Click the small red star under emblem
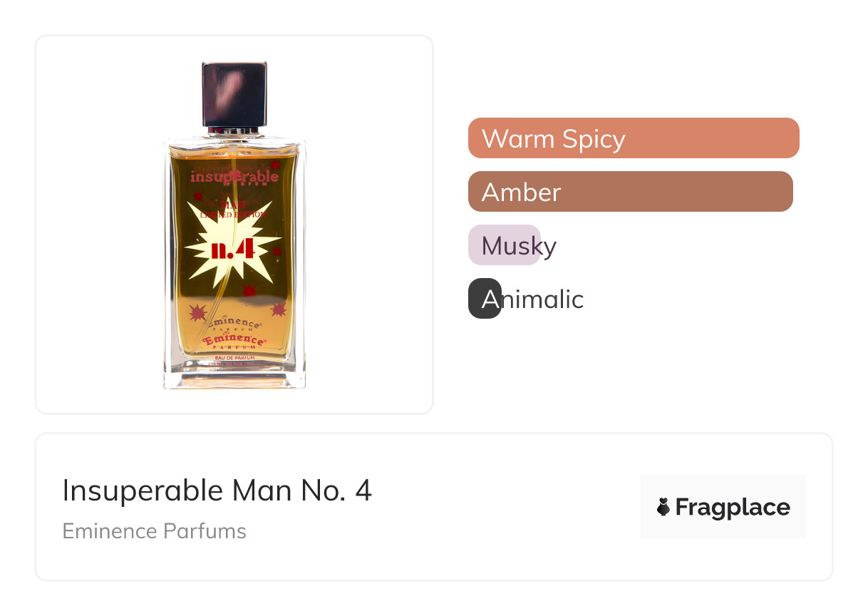The height and width of the screenshot is (616, 868). tap(249, 290)
